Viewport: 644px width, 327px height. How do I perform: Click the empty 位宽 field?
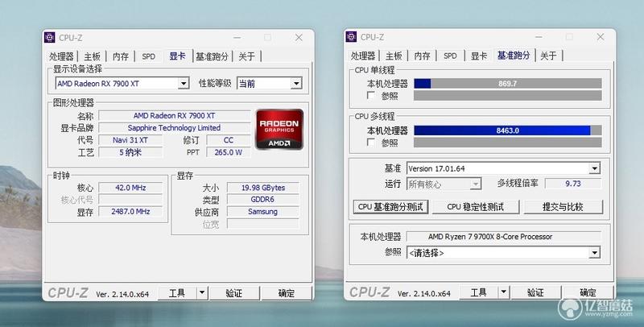tap(263, 224)
